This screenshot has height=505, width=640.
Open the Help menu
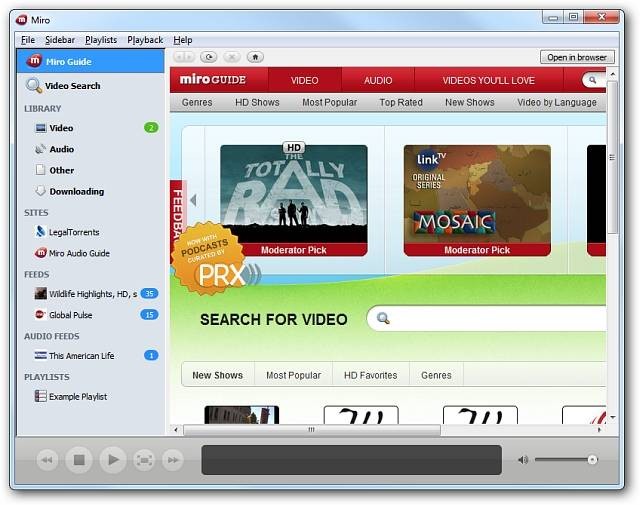click(x=183, y=40)
